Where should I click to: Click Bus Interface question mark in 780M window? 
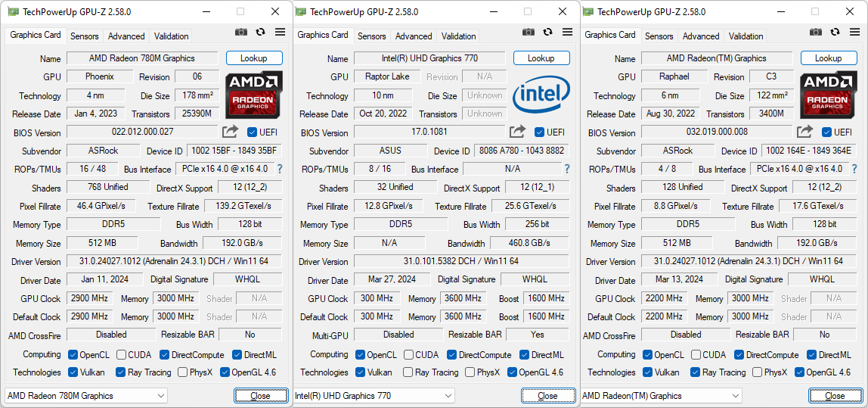(x=280, y=169)
